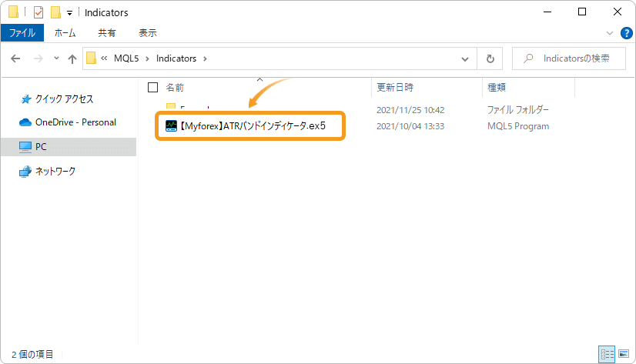Toggle the select-all checkbox by 名前 header
This screenshot has width=636, height=364.
(152, 88)
